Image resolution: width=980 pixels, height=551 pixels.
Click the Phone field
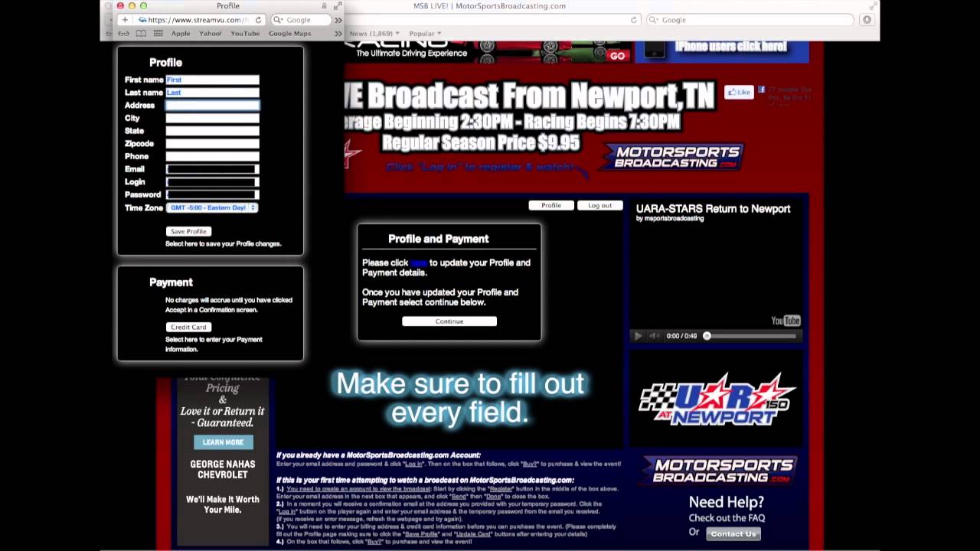point(212,156)
